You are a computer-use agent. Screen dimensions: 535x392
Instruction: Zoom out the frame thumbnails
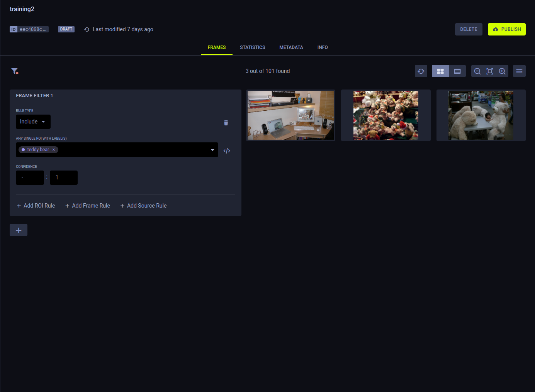click(x=477, y=71)
